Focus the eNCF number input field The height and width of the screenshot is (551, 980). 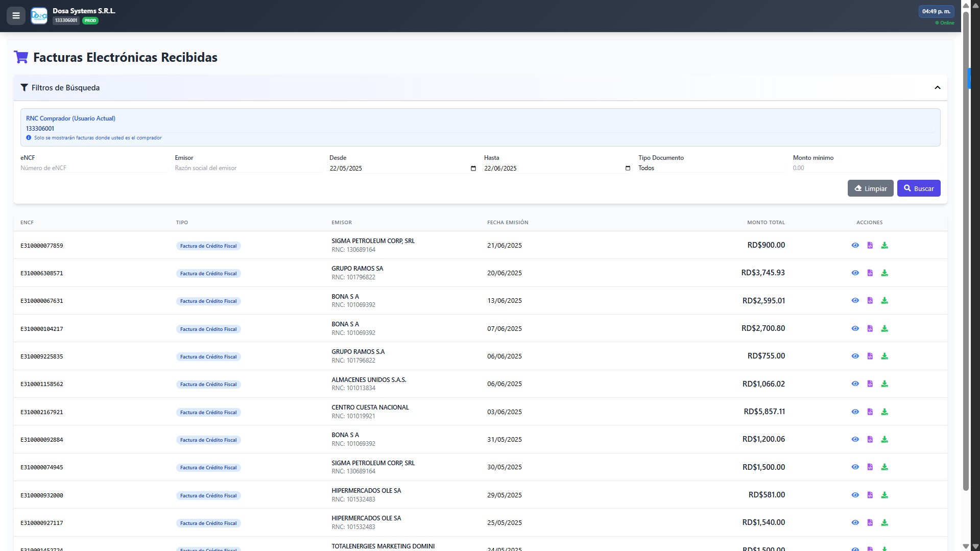coord(93,168)
